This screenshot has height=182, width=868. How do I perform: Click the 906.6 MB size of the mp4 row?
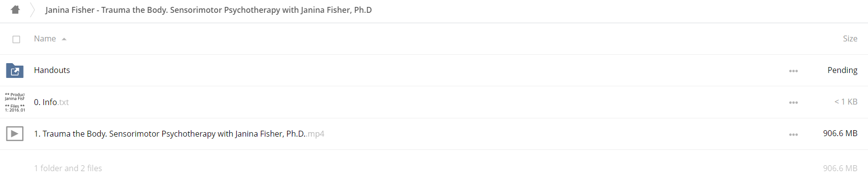840,133
